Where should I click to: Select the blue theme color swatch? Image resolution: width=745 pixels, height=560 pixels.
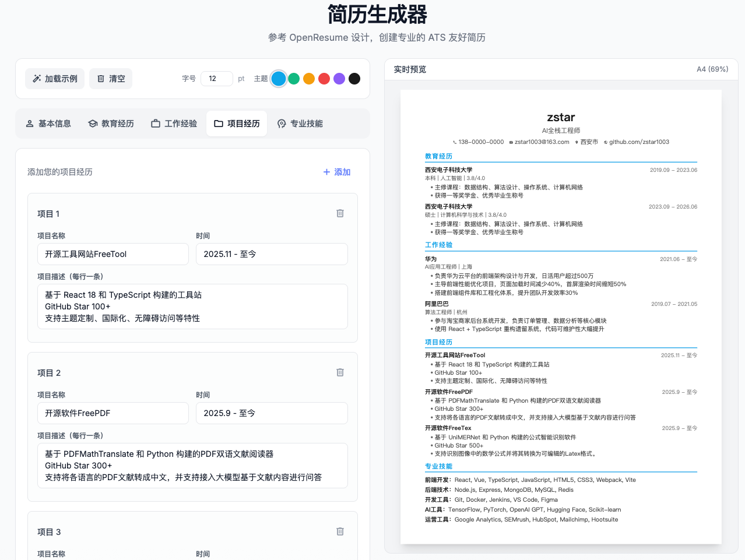click(279, 79)
